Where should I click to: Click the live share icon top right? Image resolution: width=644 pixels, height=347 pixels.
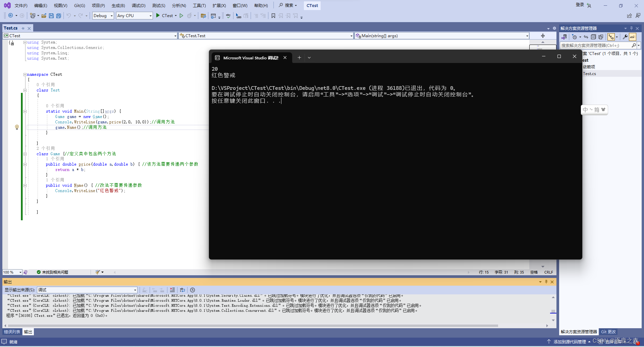click(629, 15)
